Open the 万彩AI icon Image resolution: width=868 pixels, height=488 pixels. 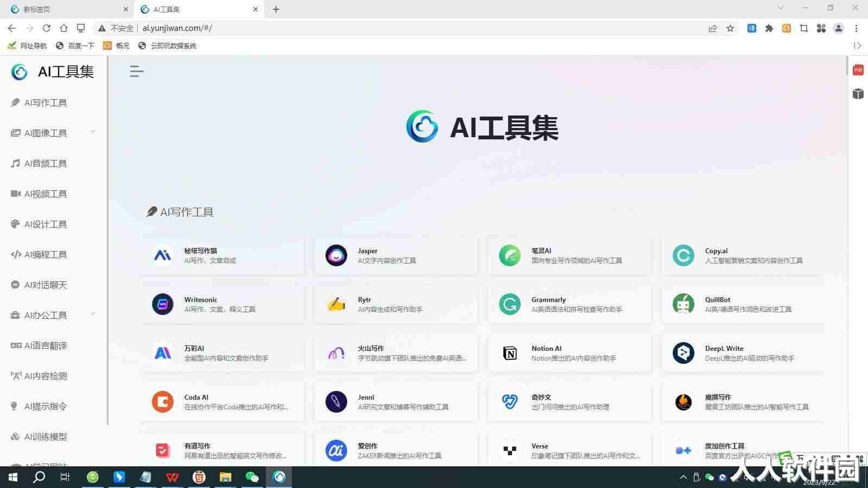click(163, 353)
